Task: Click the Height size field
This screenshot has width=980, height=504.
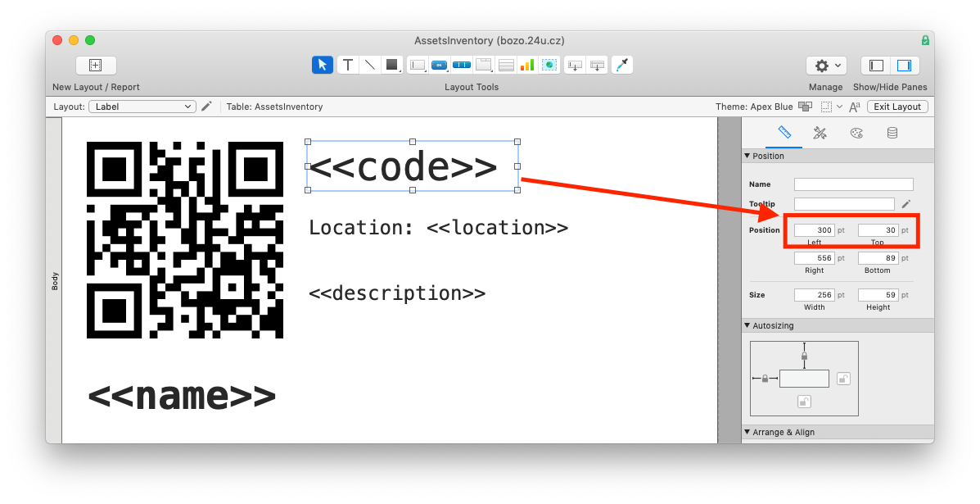Action: pos(878,294)
